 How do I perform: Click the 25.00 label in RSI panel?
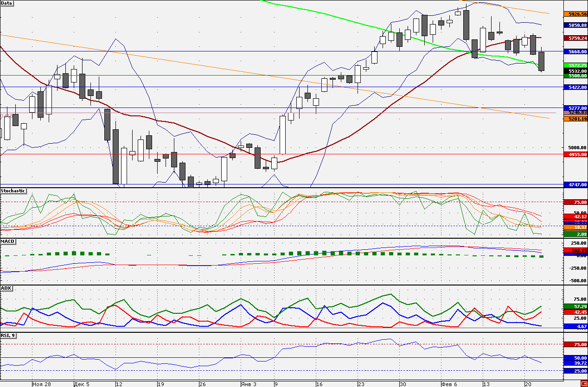pyautogui.click(x=575, y=371)
